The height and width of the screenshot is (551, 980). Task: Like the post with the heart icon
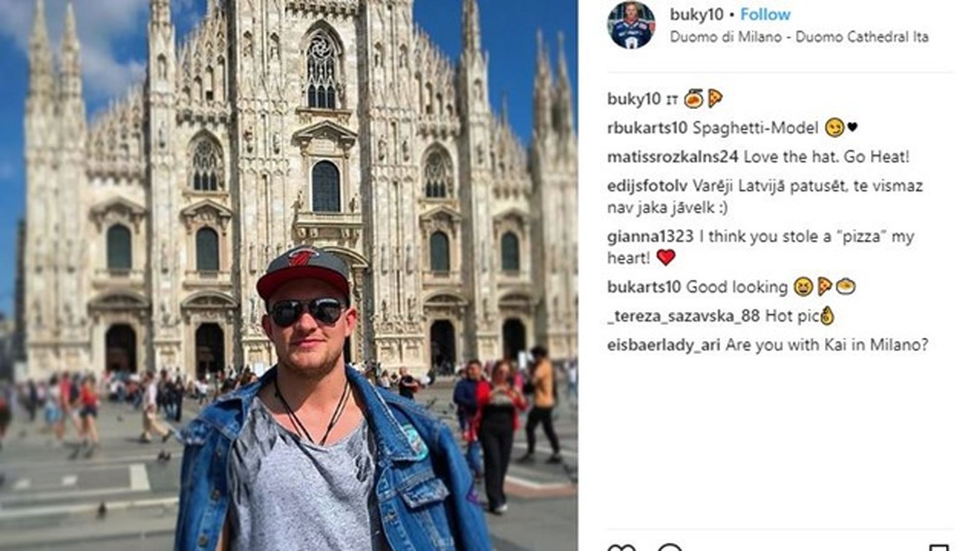pyautogui.click(x=621, y=548)
